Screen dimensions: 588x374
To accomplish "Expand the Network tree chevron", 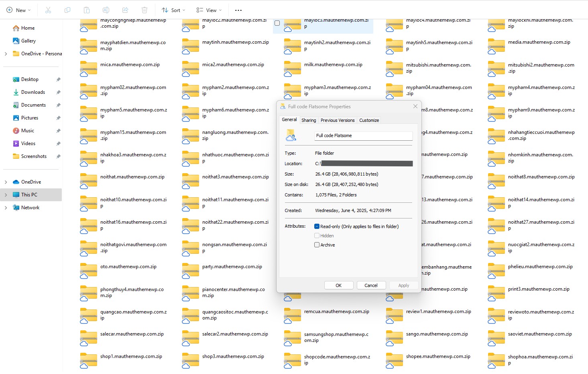I will click(6, 208).
